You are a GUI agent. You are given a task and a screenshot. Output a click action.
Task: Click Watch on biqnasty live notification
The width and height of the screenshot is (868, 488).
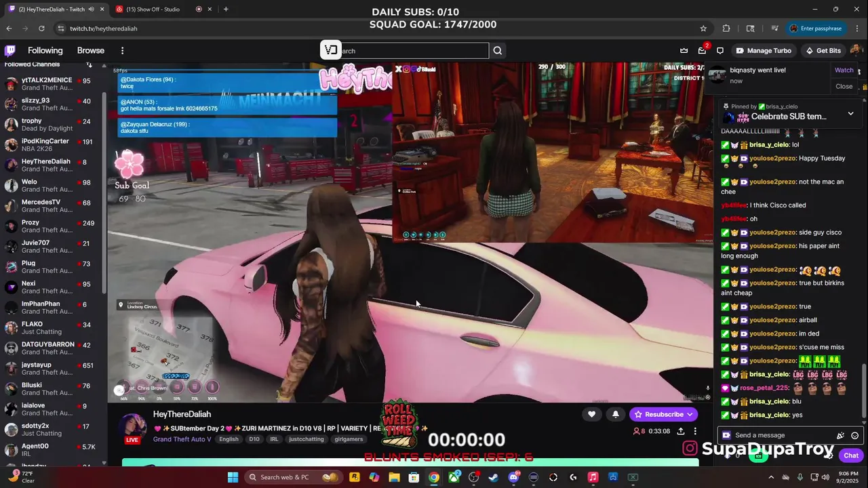[x=844, y=70]
